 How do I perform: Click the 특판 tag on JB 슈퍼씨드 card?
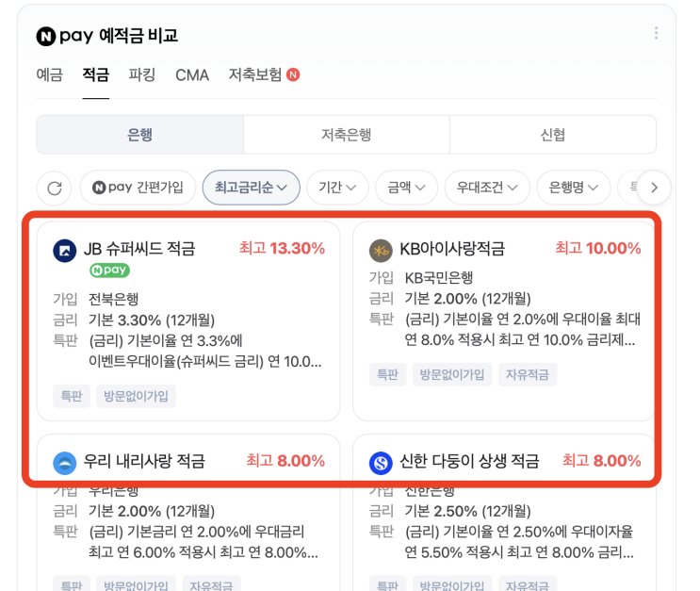[x=72, y=396]
